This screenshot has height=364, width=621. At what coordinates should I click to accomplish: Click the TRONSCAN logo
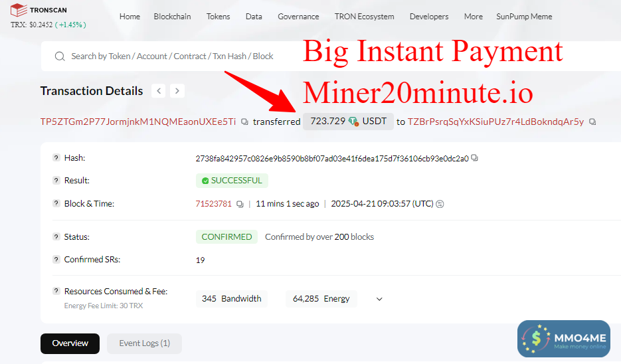pos(39,10)
